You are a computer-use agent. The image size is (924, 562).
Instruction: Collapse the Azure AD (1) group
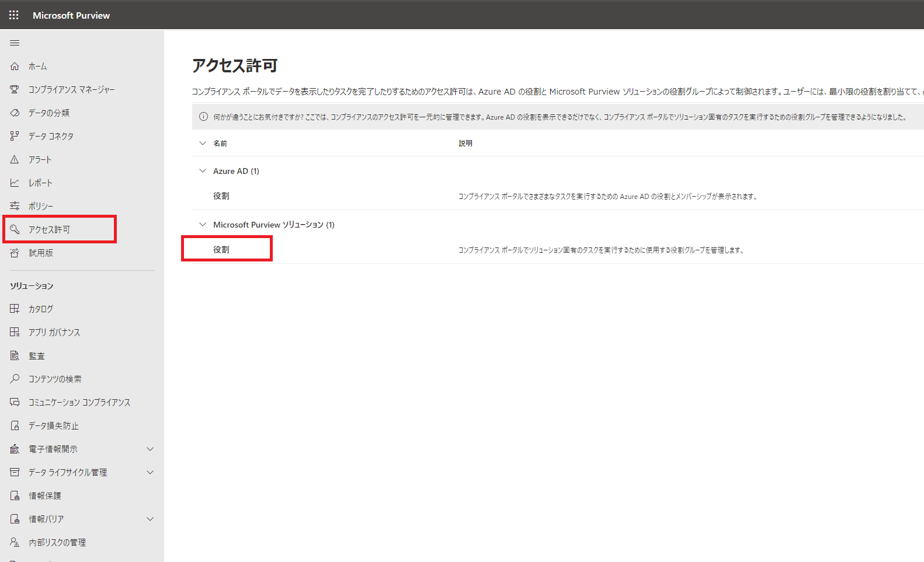pyautogui.click(x=203, y=171)
